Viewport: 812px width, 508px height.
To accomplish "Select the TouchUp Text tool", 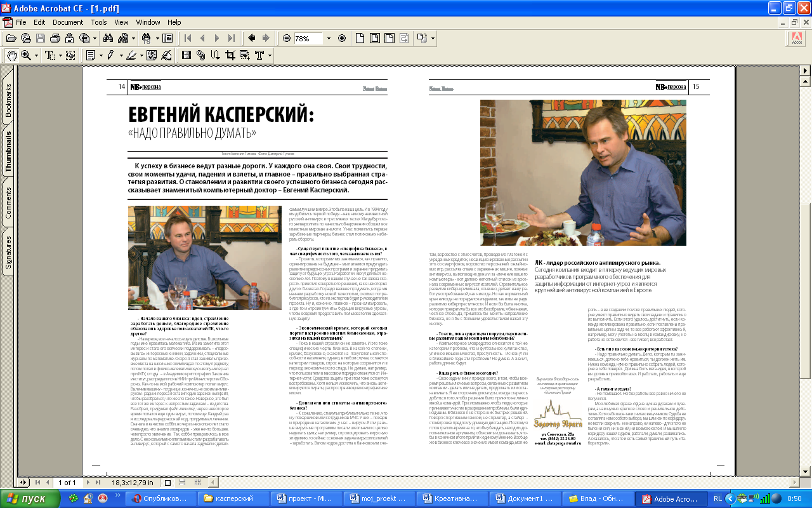I will tap(259, 55).
